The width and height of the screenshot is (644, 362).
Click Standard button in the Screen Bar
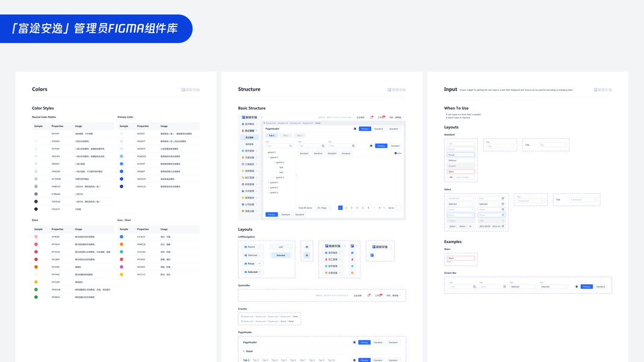coord(601,287)
